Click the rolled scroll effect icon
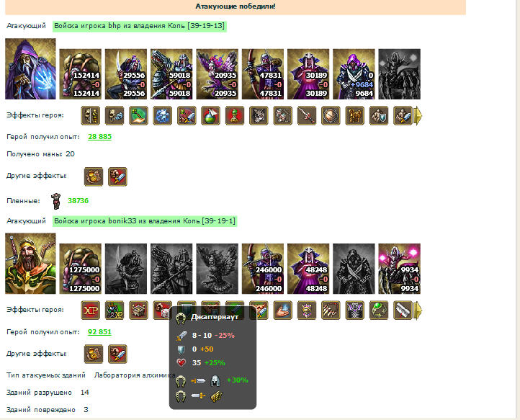The width and height of the screenshot is (520, 420). tap(403, 310)
